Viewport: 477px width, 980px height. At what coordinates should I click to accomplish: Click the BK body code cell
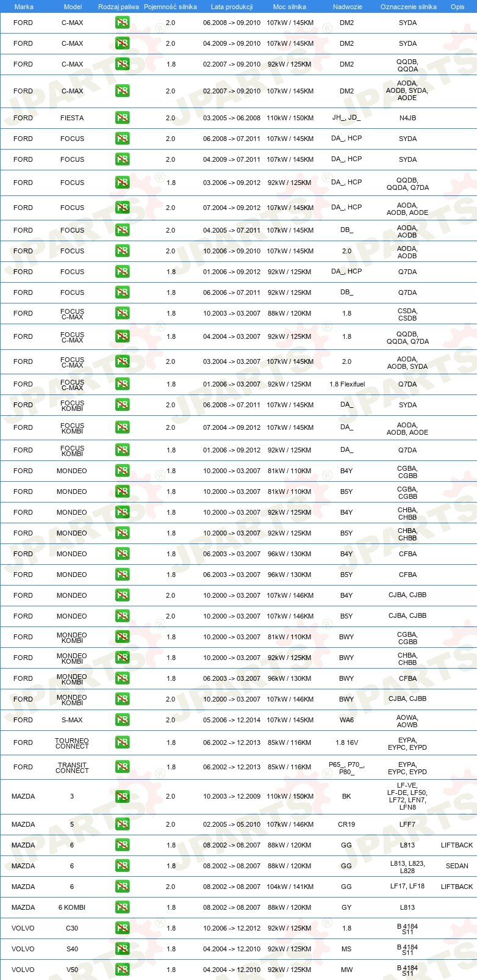click(x=346, y=796)
